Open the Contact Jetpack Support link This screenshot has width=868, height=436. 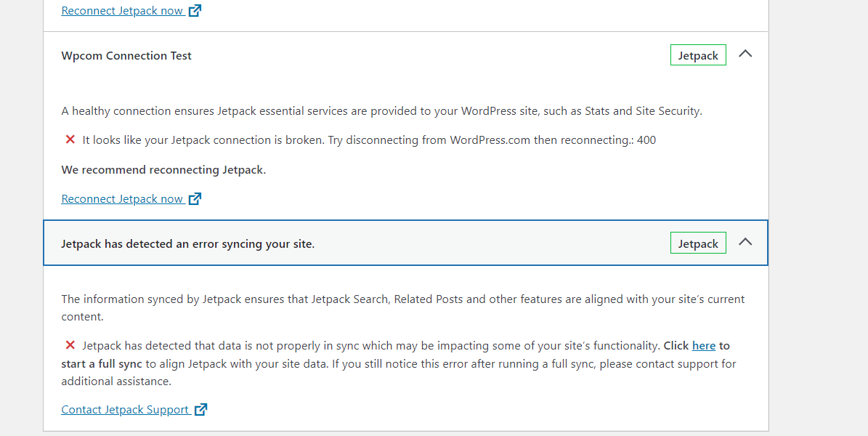(125, 409)
